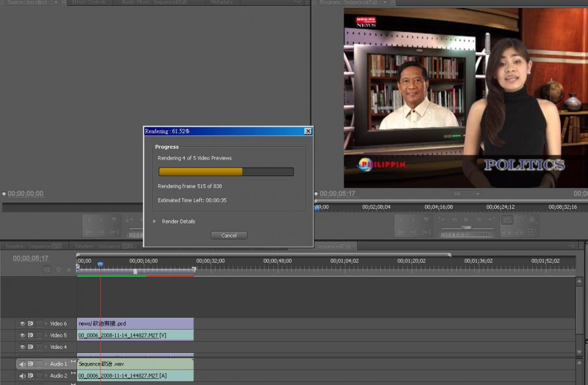Image resolution: width=588 pixels, height=385 pixels.
Task: Mute the Audio 1 track speaker icon
Action: (23, 364)
